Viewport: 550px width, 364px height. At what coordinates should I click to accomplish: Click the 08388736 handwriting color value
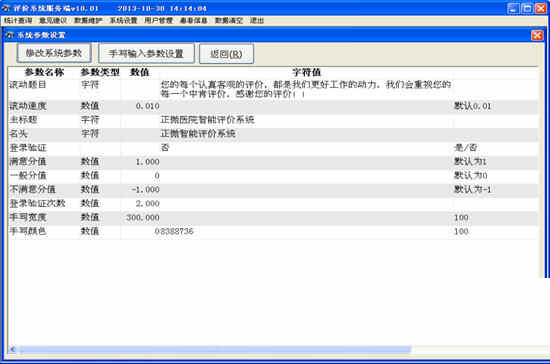coord(174,231)
